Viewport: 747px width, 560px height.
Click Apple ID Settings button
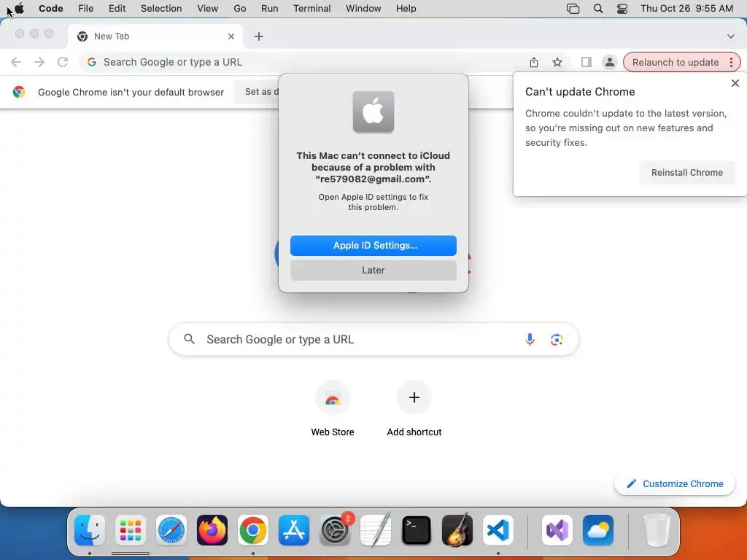(373, 245)
